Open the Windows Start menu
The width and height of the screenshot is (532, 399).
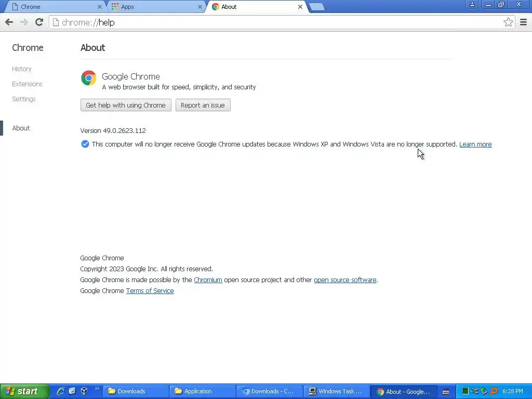coord(24,392)
